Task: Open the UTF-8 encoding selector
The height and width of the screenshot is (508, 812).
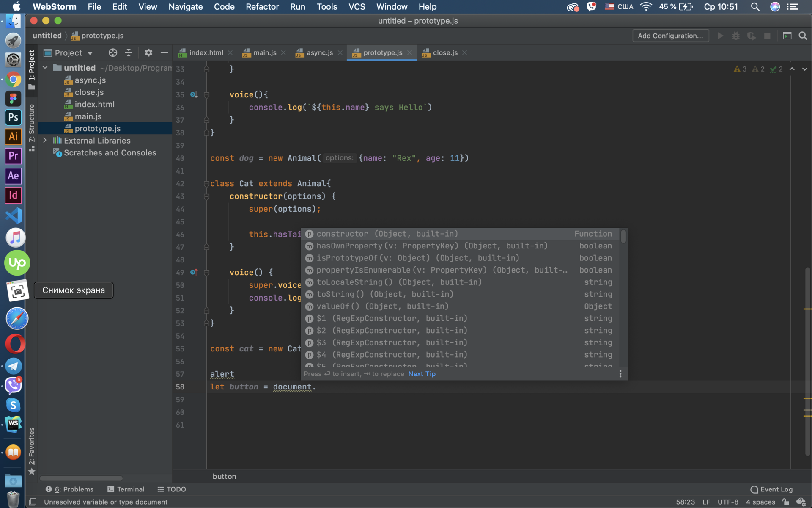Action: tap(728, 502)
